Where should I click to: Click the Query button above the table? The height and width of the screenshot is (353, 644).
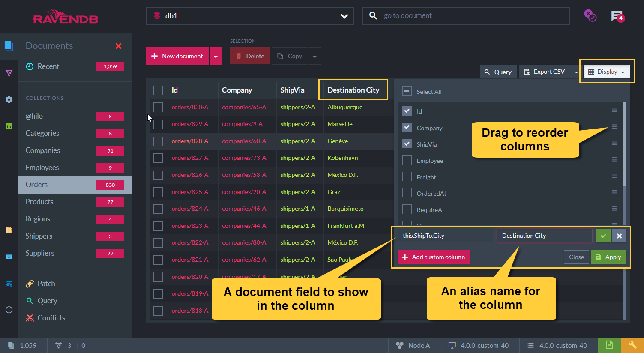498,72
